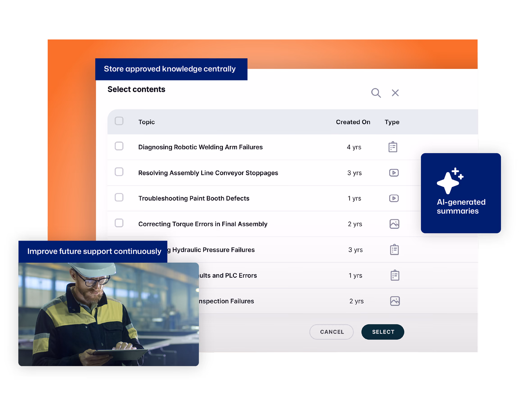Open Troubleshooting Paint Booth Defects topic
The width and height of the screenshot is (532, 399).
[194, 198]
